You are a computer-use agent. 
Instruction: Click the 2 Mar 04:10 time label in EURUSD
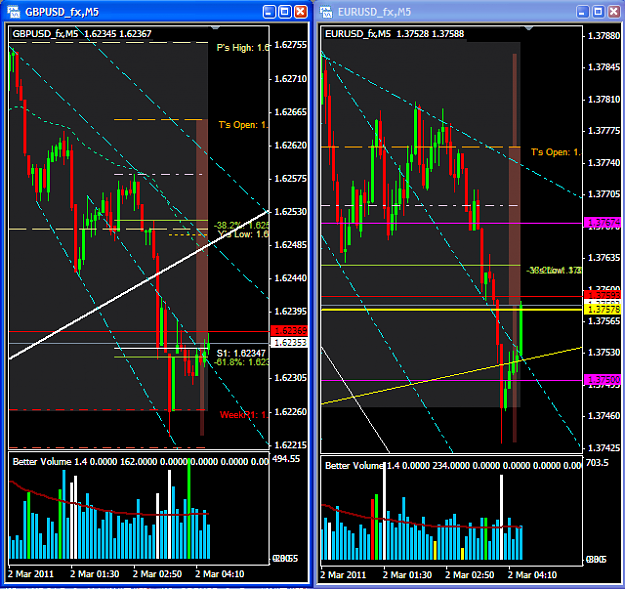click(532, 575)
